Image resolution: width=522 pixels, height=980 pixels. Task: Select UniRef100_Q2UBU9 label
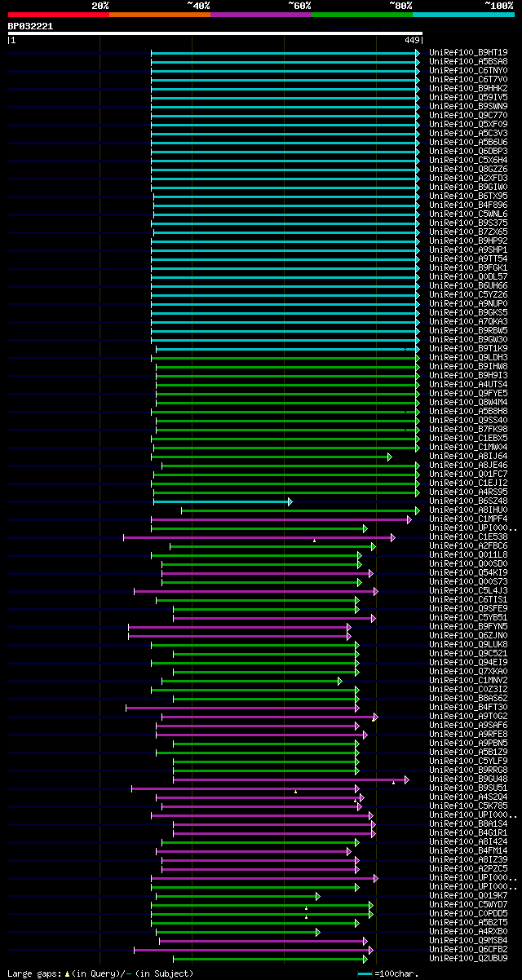(x=468, y=958)
